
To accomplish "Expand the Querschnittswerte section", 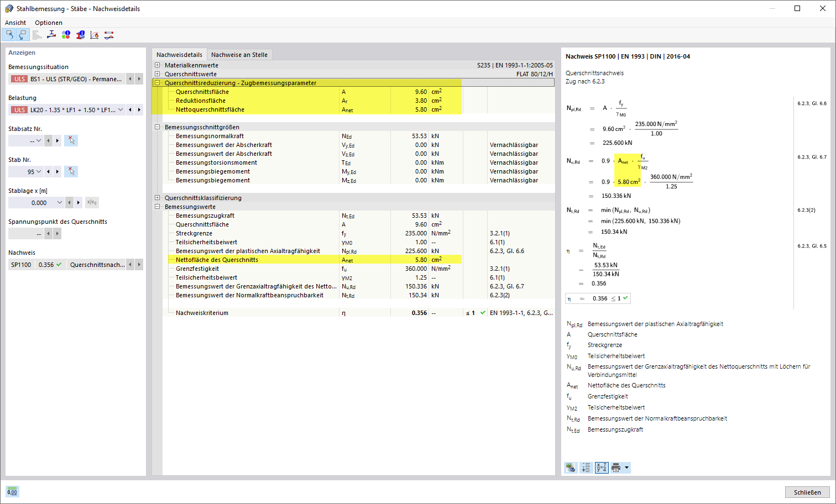I will [x=158, y=74].
